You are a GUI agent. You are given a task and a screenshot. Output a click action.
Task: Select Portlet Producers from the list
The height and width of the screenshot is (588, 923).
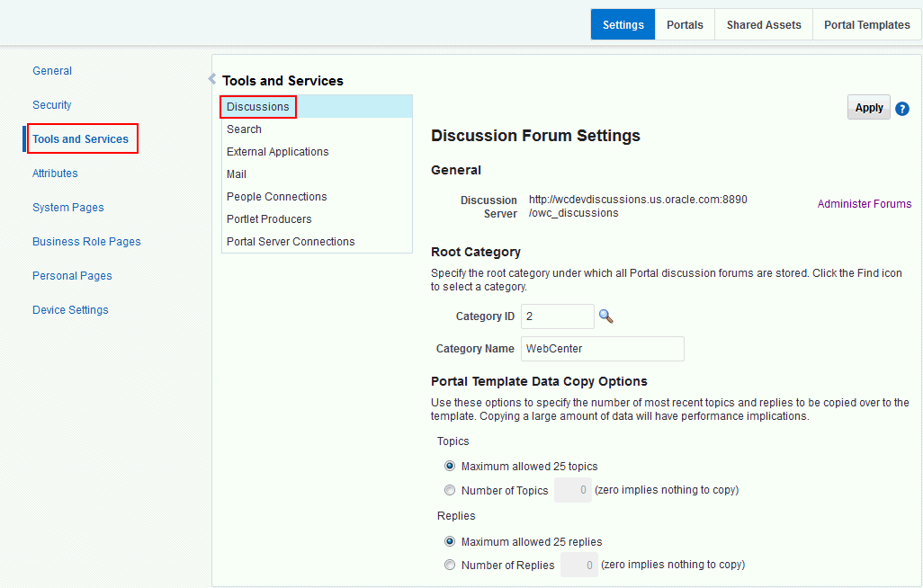(x=269, y=218)
